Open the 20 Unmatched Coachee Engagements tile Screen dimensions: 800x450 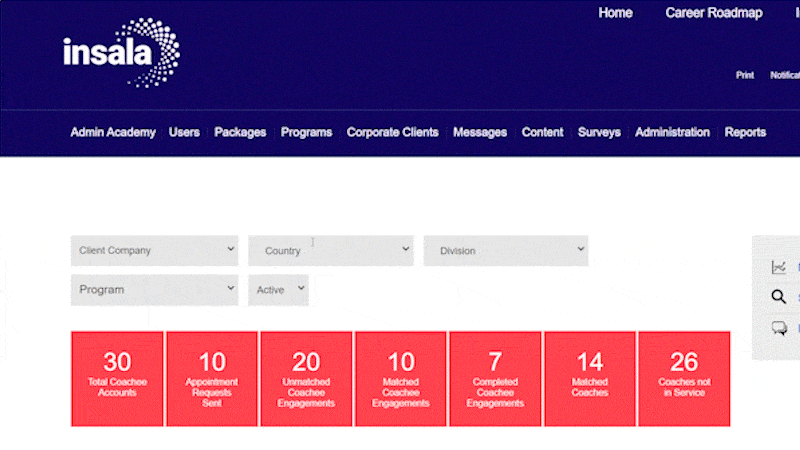tap(306, 379)
